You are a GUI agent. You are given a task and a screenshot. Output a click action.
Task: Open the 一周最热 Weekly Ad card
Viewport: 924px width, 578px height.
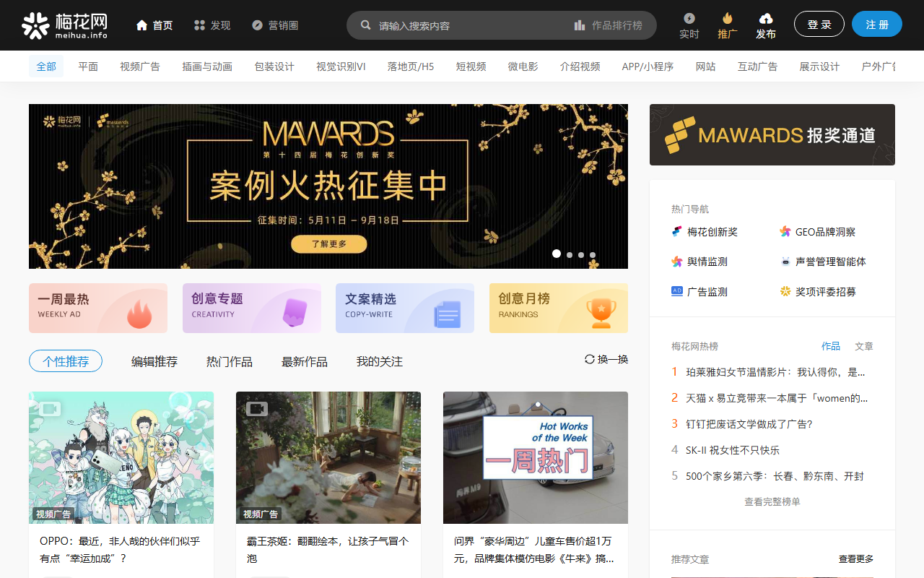[98, 308]
